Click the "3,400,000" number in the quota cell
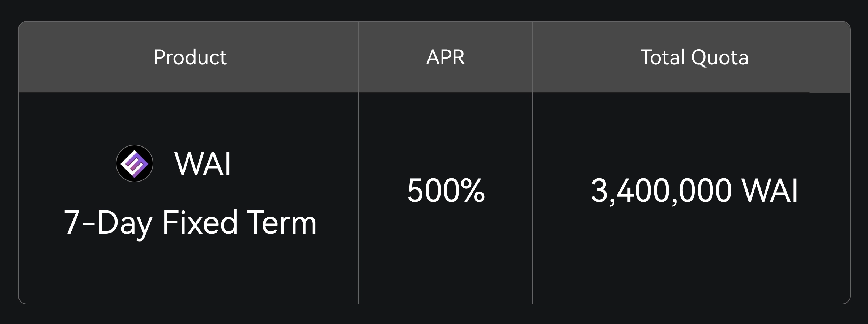 (x=661, y=190)
